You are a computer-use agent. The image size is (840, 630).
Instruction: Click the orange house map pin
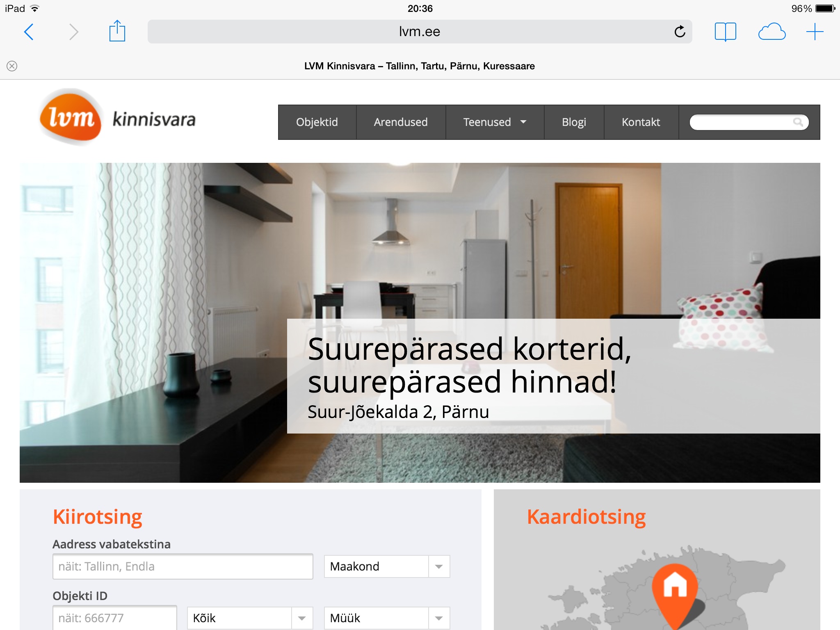(675, 595)
